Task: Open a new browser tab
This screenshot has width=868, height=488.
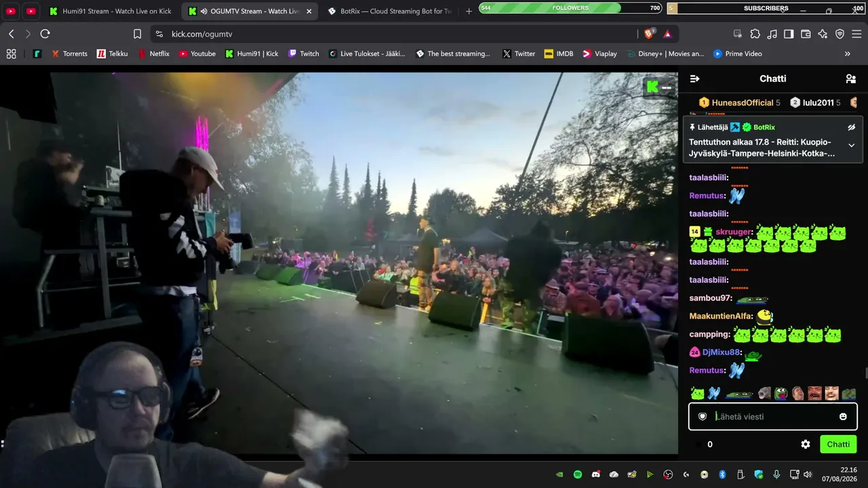Action: pyautogui.click(x=469, y=12)
